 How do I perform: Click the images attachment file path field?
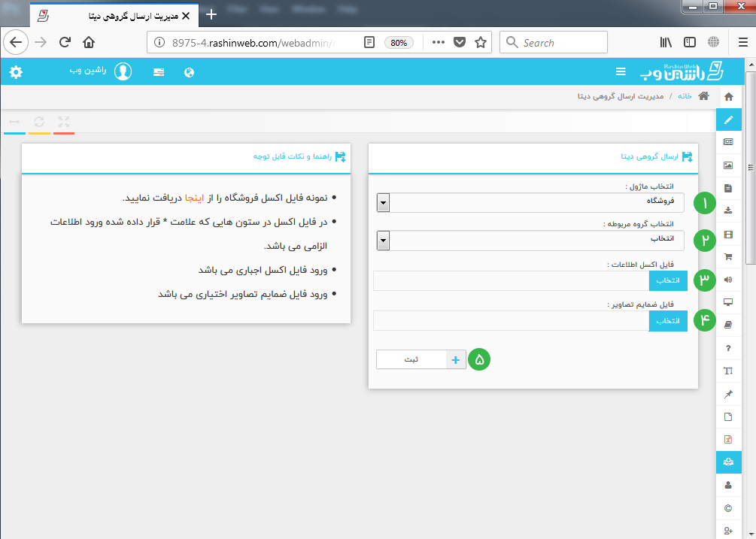click(x=511, y=321)
